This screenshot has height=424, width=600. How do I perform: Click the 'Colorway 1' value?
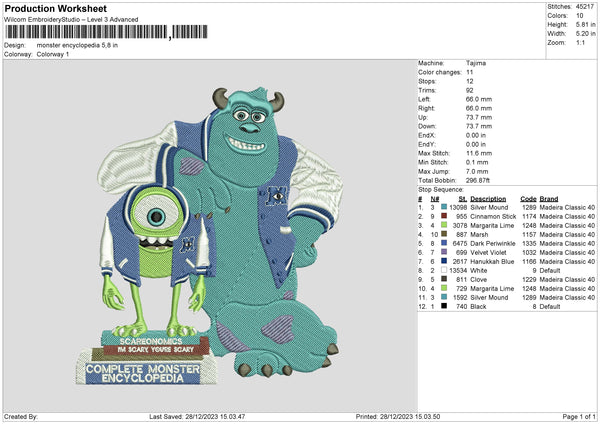pyautogui.click(x=53, y=54)
